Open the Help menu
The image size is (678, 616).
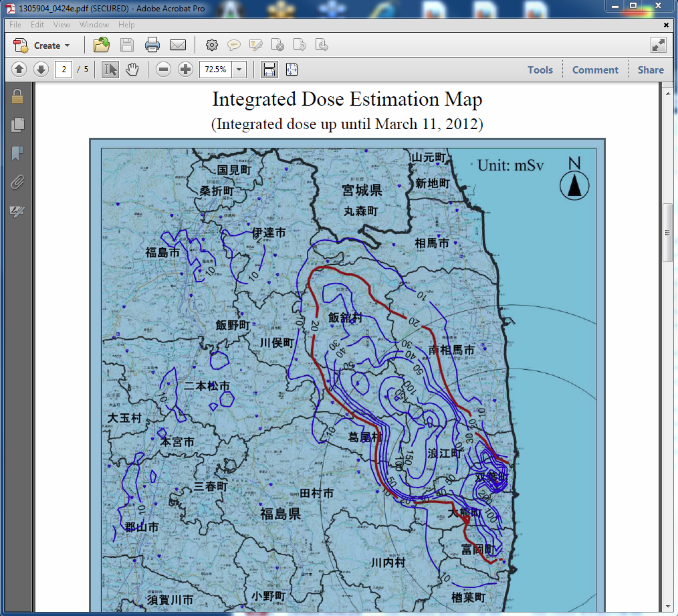[x=126, y=25]
